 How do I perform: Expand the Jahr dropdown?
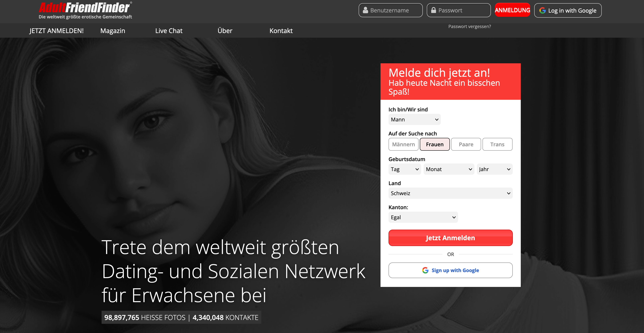(495, 169)
